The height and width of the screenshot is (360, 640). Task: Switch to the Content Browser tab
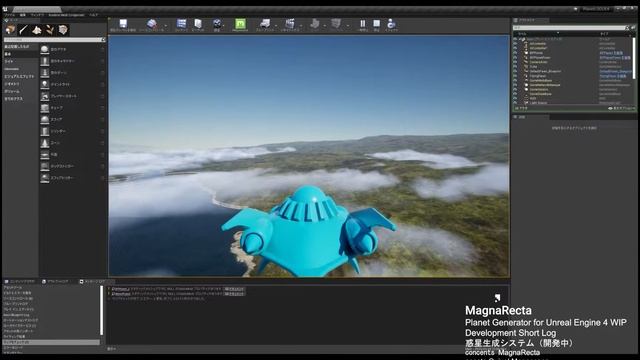coord(20,282)
